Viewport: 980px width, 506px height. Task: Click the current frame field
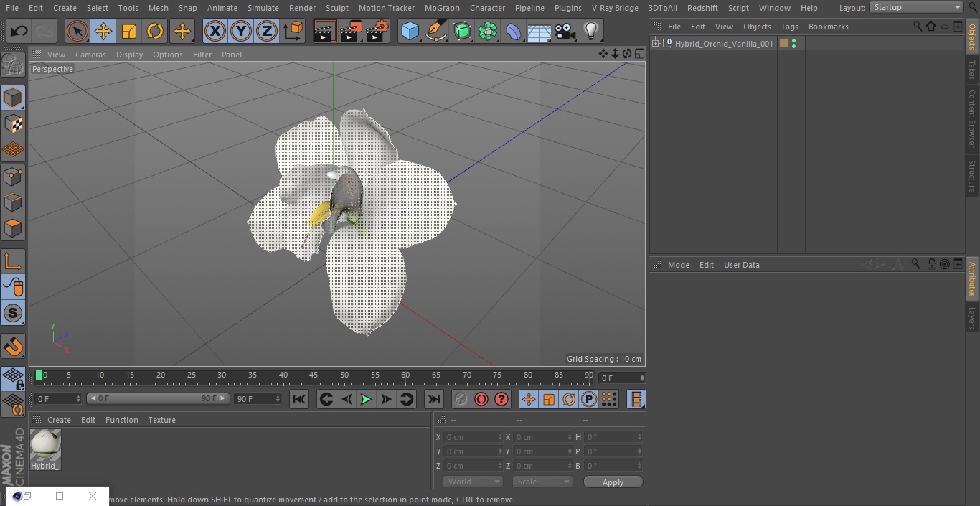(621, 378)
